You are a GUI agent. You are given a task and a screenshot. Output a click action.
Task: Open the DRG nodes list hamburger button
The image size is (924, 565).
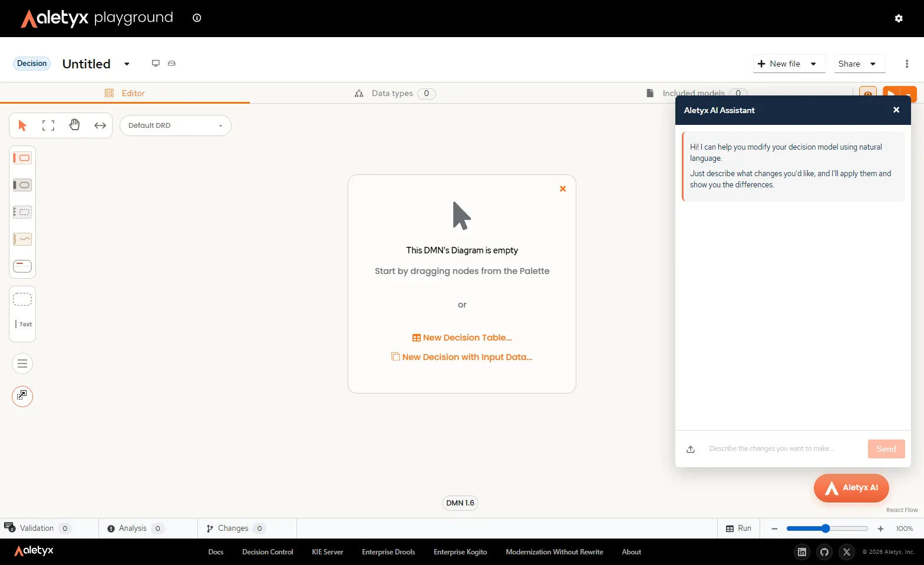point(22,364)
